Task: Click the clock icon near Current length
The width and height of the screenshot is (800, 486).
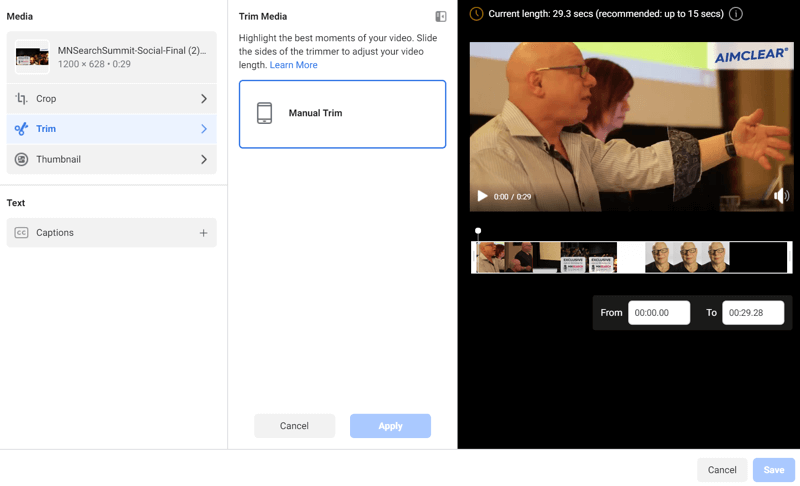Action: [476, 14]
